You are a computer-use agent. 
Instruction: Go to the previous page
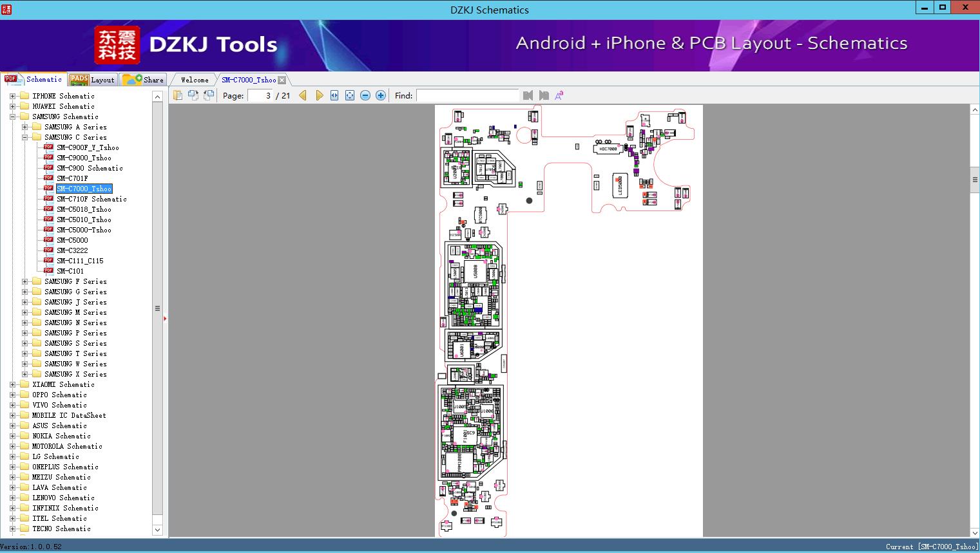pyautogui.click(x=303, y=95)
